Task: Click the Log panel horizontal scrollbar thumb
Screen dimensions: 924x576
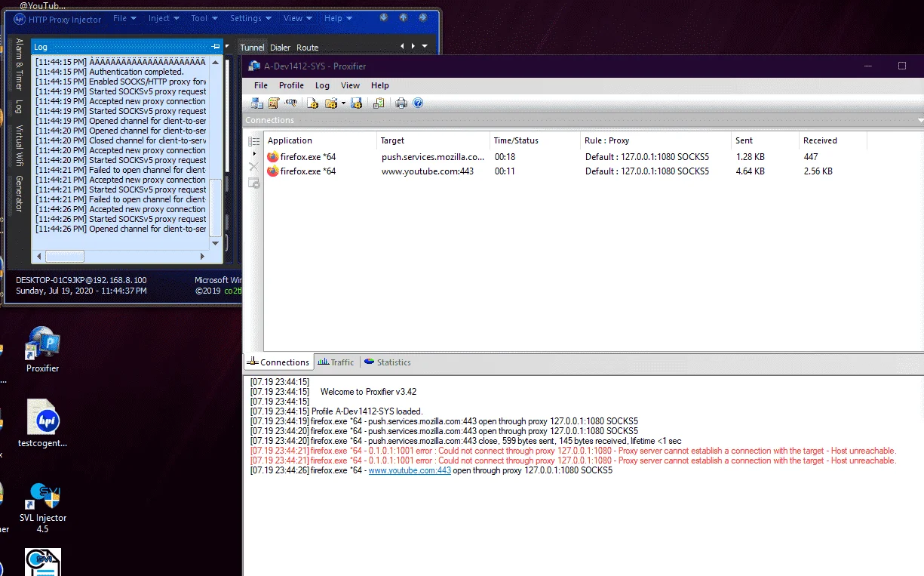Action: tap(66, 257)
